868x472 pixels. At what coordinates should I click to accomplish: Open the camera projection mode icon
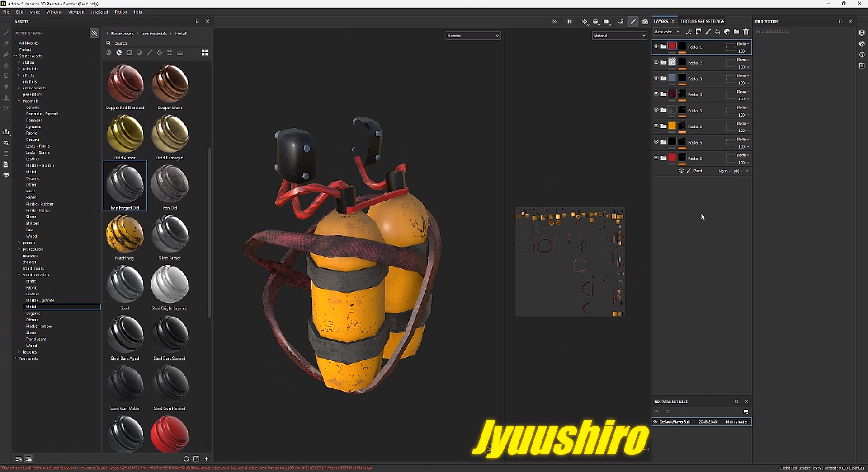[607, 22]
